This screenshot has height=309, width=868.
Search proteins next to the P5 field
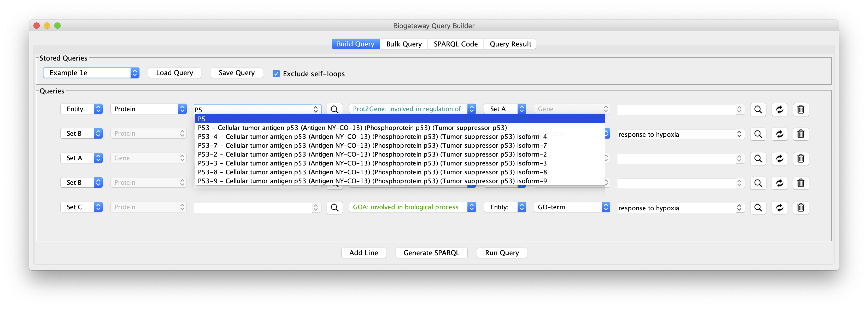(334, 109)
